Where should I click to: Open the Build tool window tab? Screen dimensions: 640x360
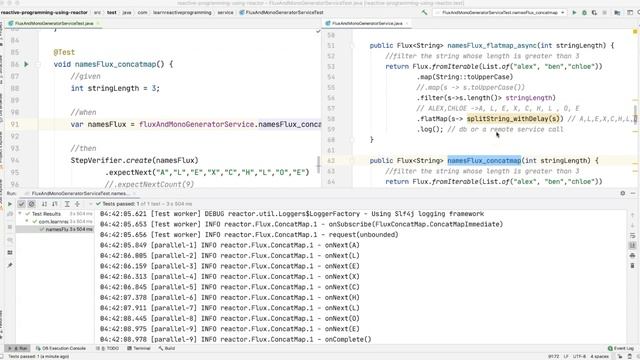point(167,349)
